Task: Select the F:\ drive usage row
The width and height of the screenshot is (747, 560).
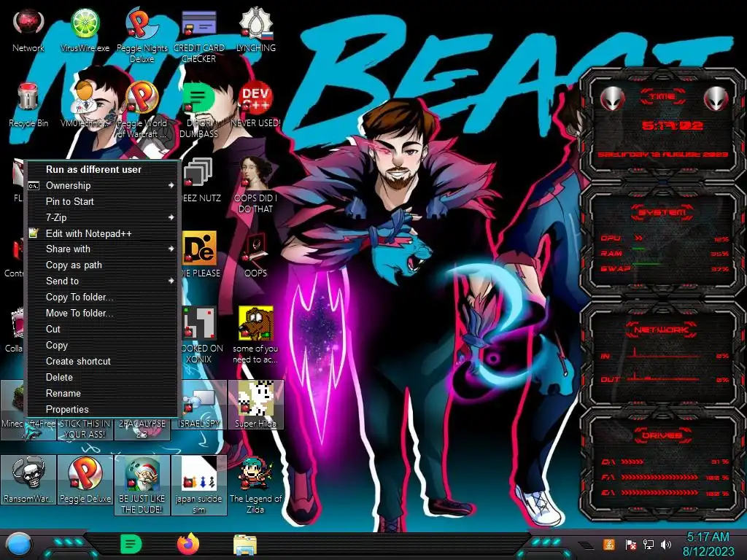Action: point(665,477)
